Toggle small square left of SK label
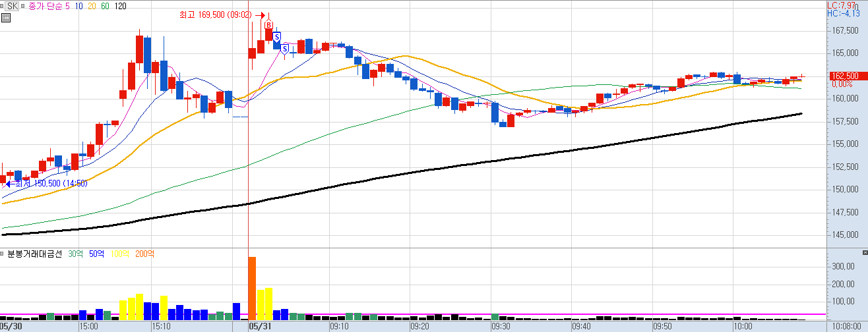The height and width of the screenshot is (332, 868). tap(3, 6)
